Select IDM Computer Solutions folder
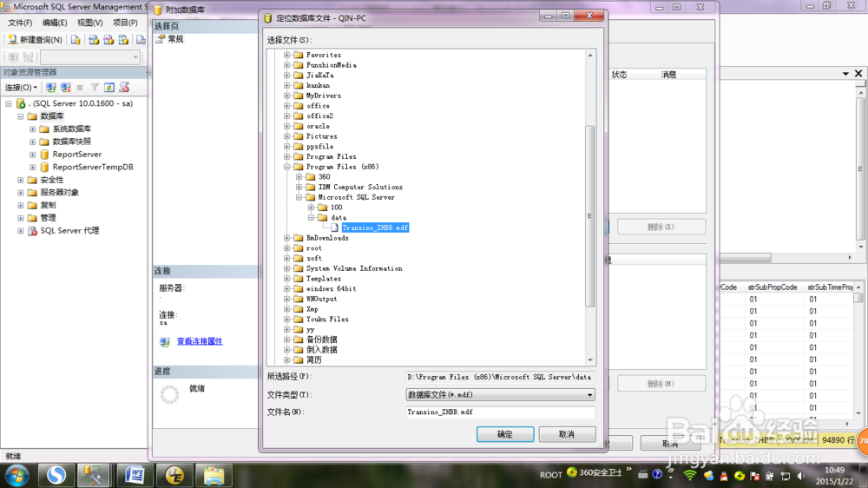This screenshot has width=868, height=488. click(x=360, y=188)
